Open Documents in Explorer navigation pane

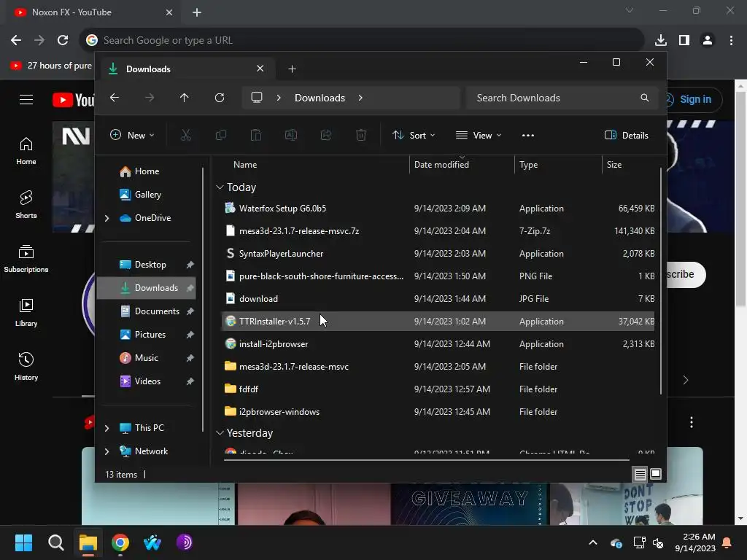pos(157,311)
